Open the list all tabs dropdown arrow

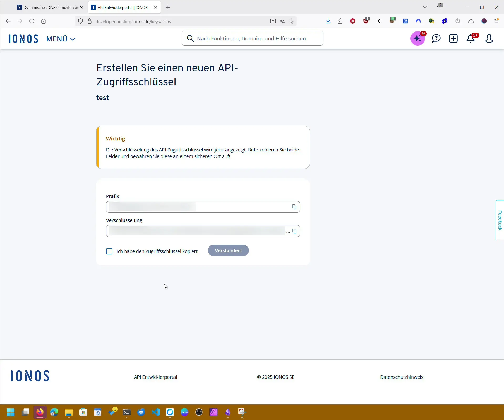click(425, 7)
